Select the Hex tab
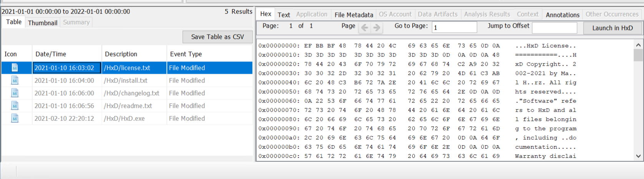The image size is (644, 179). pos(266,14)
